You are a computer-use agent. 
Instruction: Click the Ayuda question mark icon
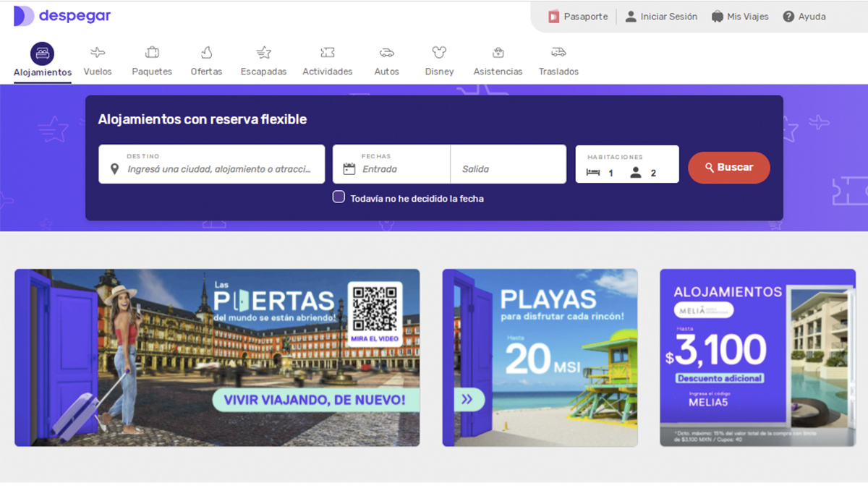788,17
